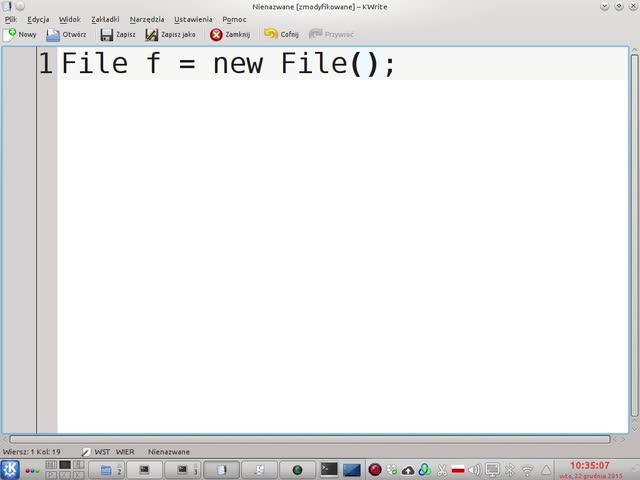The height and width of the screenshot is (480, 640).
Task: Open the volume speaker tray icon
Action: pyautogui.click(x=475, y=470)
